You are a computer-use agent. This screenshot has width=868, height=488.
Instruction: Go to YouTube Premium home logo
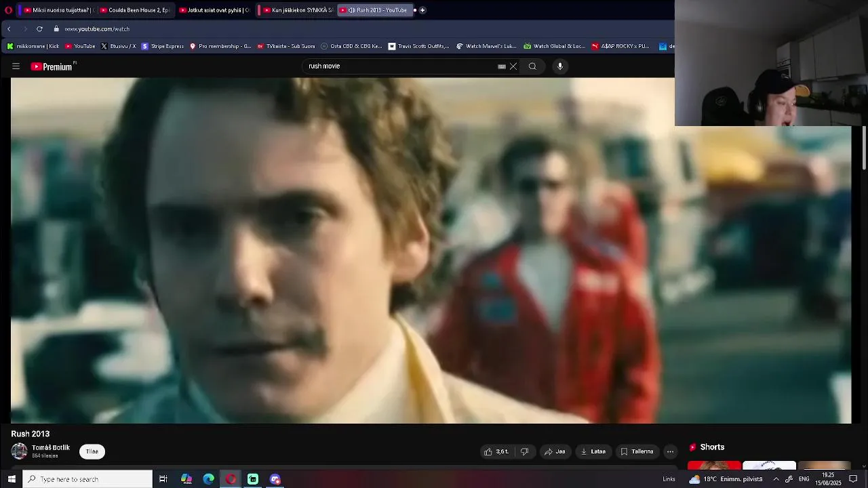(x=52, y=66)
